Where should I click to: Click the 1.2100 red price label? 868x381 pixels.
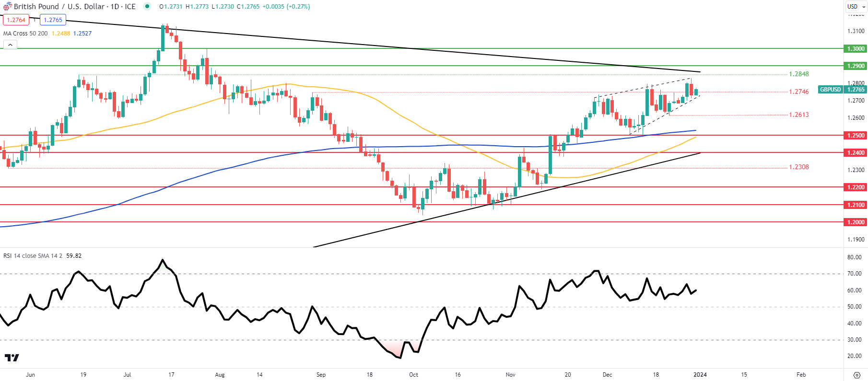point(856,205)
